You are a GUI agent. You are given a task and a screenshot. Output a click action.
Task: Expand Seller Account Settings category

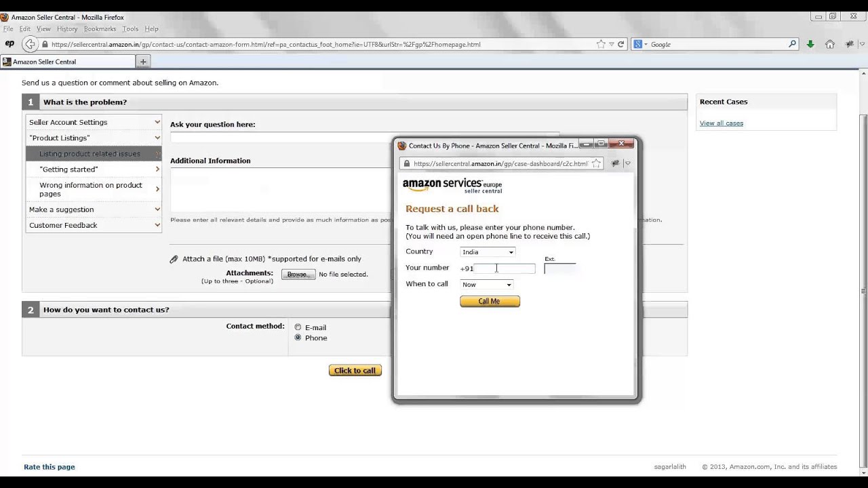point(94,122)
